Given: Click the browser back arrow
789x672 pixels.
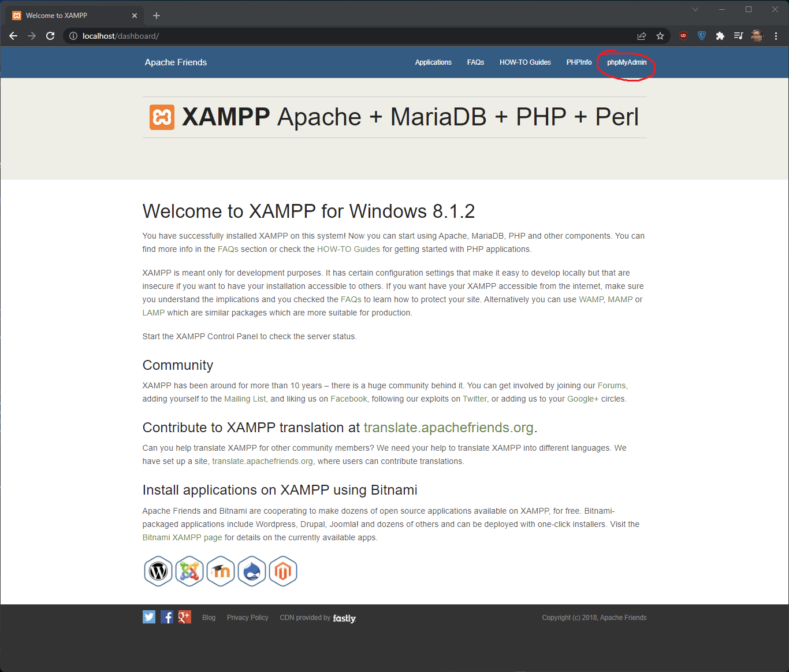Looking at the screenshot, I should point(13,36).
